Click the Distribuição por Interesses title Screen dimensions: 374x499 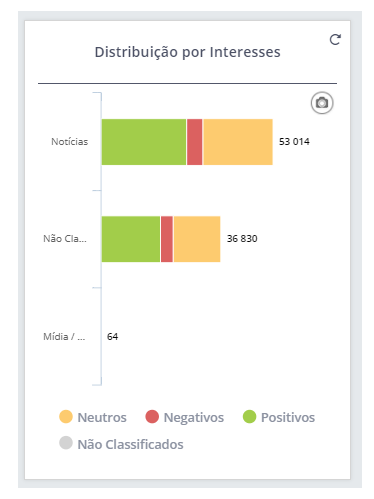pyautogui.click(x=187, y=52)
